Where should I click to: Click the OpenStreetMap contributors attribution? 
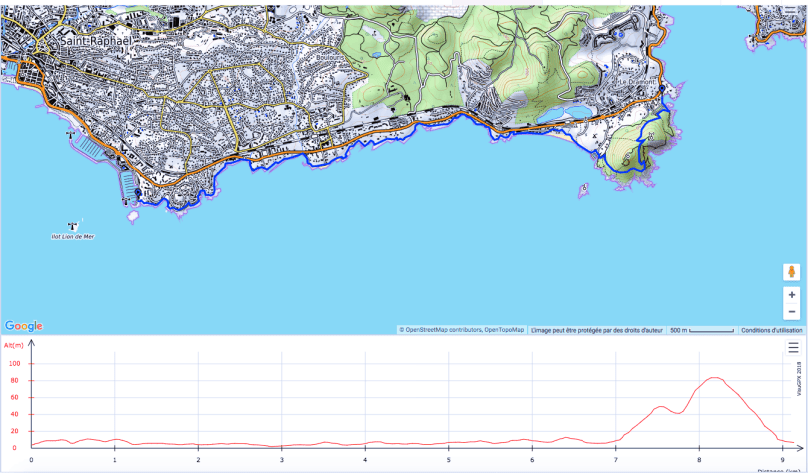coord(440,330)
